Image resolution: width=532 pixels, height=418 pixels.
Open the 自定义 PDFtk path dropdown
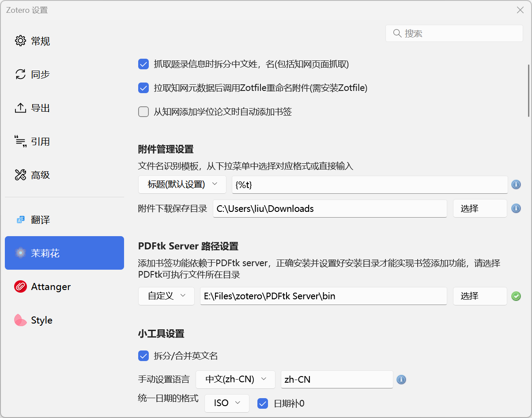click(166, 296)
